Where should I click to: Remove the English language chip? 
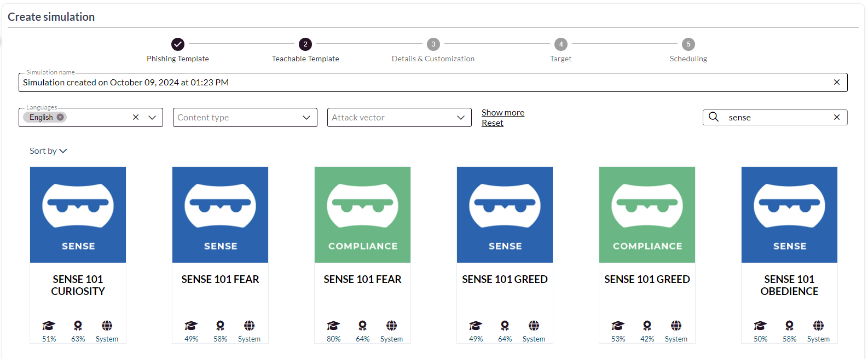point(60,117)
